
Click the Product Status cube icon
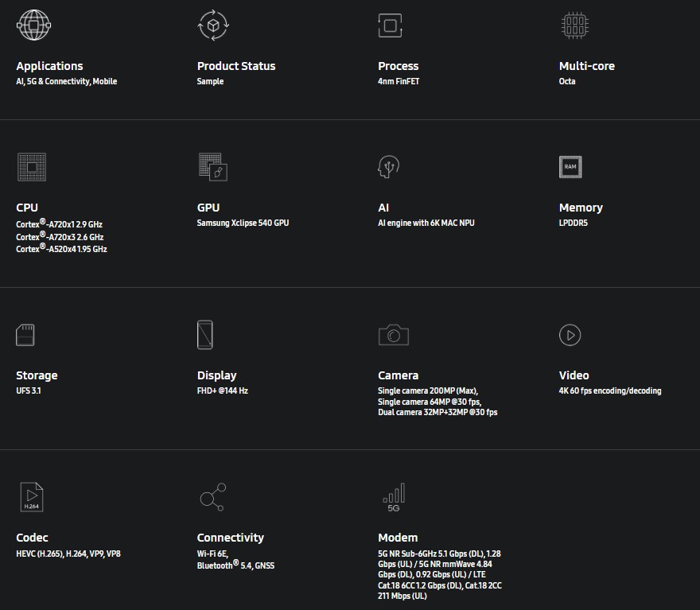pos(213,25)
